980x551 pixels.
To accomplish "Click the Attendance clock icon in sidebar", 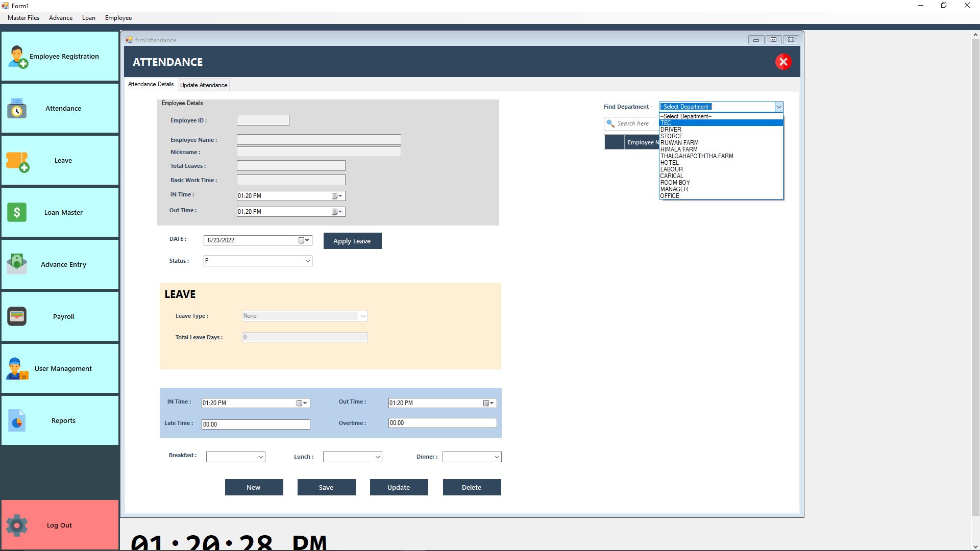I will click(17, 109).
